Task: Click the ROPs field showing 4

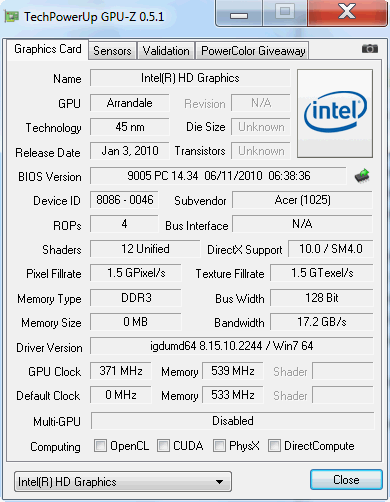Action: tap(124, 224)
